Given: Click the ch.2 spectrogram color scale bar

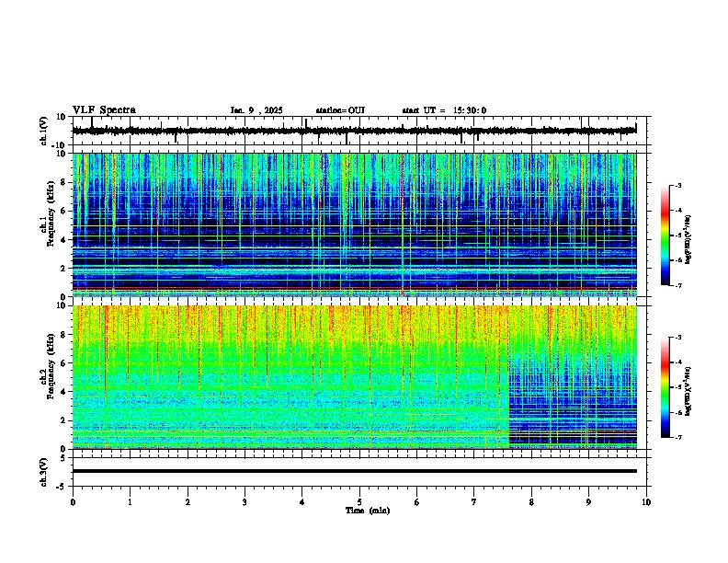Looking at the screenshot, I should pyautogui.click(x=665, y=387).
